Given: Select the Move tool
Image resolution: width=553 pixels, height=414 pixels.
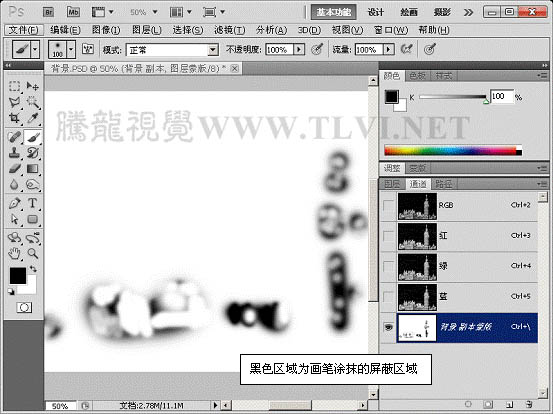Looking at the screenshot, I should pyautogui.click(x=32, y=86).
